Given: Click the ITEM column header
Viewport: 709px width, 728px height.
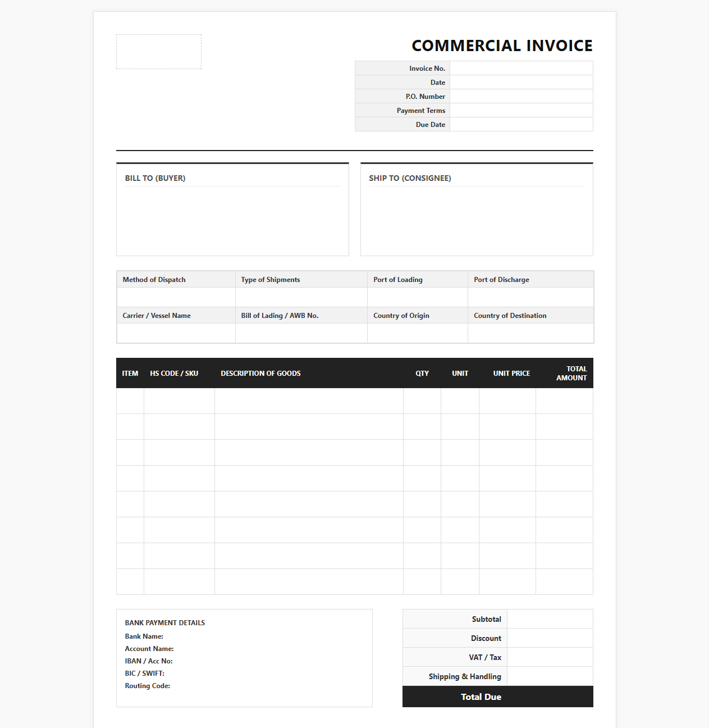Looking at the screenshot, I should 130,373.
